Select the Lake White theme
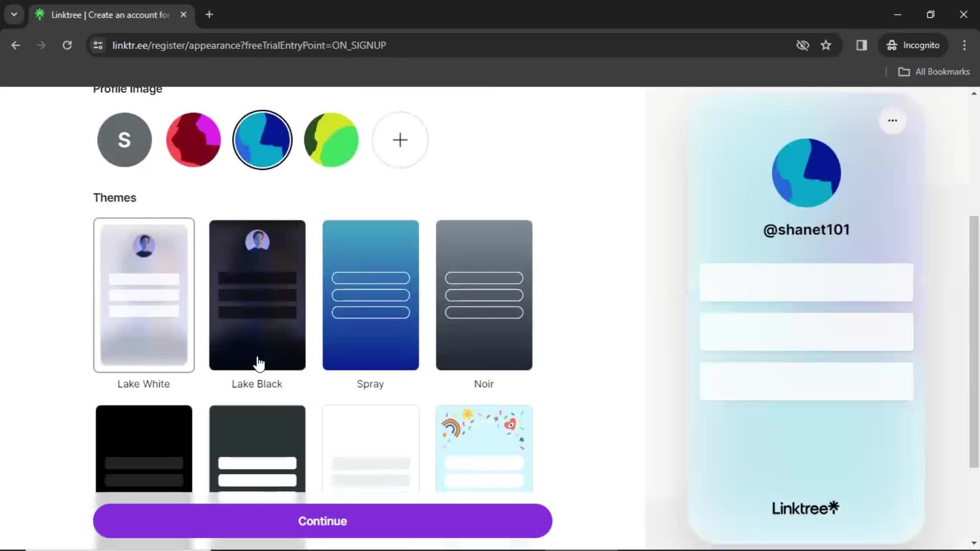Viewport: 980px width, 551px height. pyautogui.click(x=144, y=295)
